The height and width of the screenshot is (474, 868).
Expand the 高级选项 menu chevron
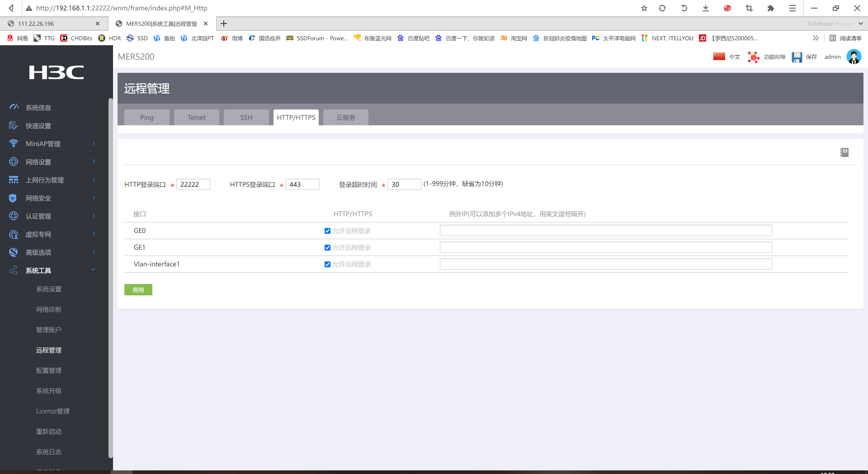tap(94, 252)
